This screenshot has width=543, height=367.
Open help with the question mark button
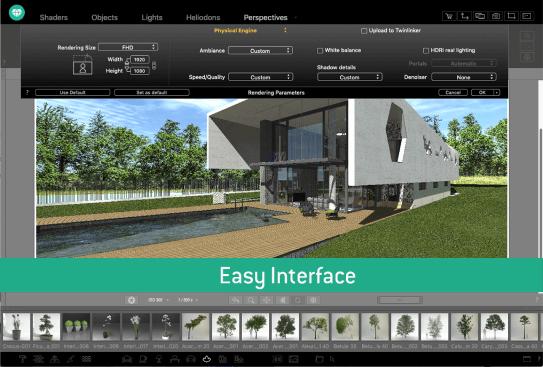coord(27,92)
